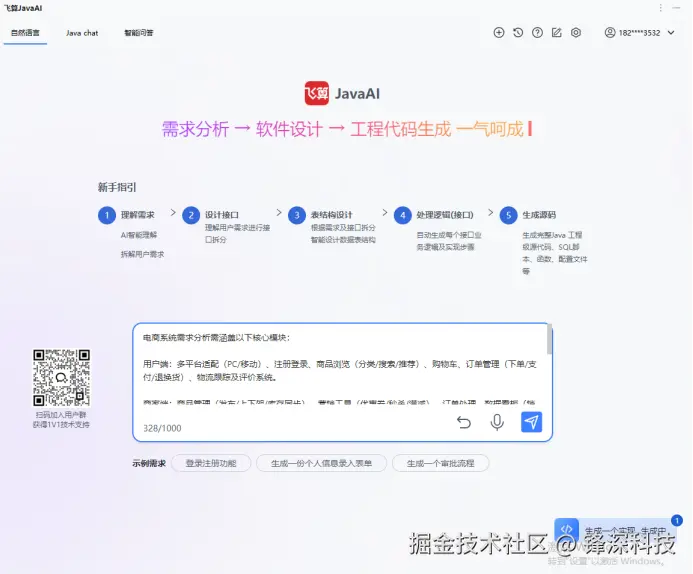Click the QR code image
Screen dimensions: 693x574
tap(61, 378)
